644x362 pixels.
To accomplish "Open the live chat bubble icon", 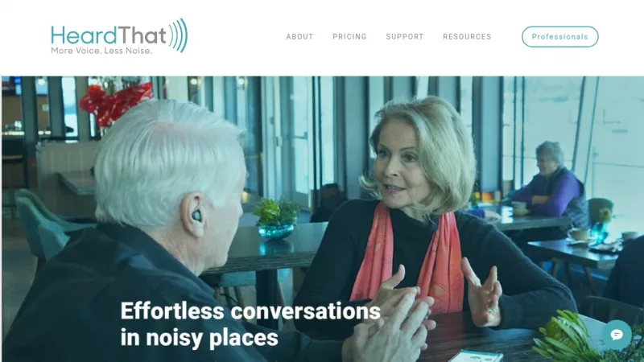I will 617,335.
